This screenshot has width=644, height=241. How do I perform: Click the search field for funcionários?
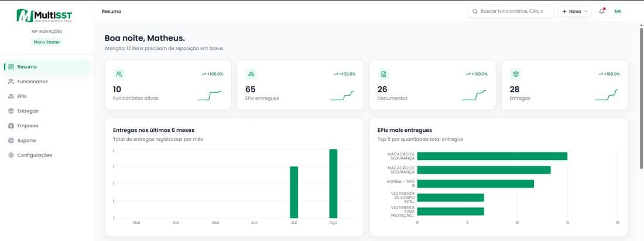coord(511,12)
